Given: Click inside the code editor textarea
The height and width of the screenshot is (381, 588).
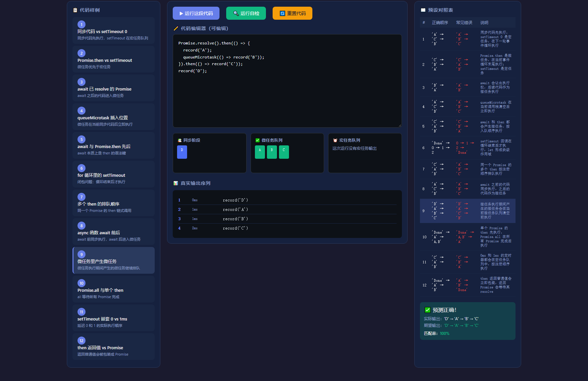Looking at the screenshot, I should click(x=287, y=81).
